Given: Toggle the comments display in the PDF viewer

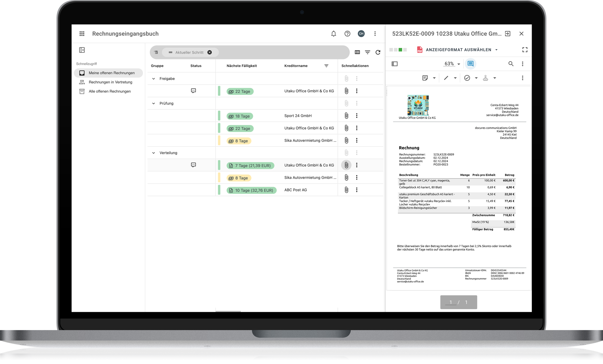Looking at the screenshot, I should click(470, 64).
